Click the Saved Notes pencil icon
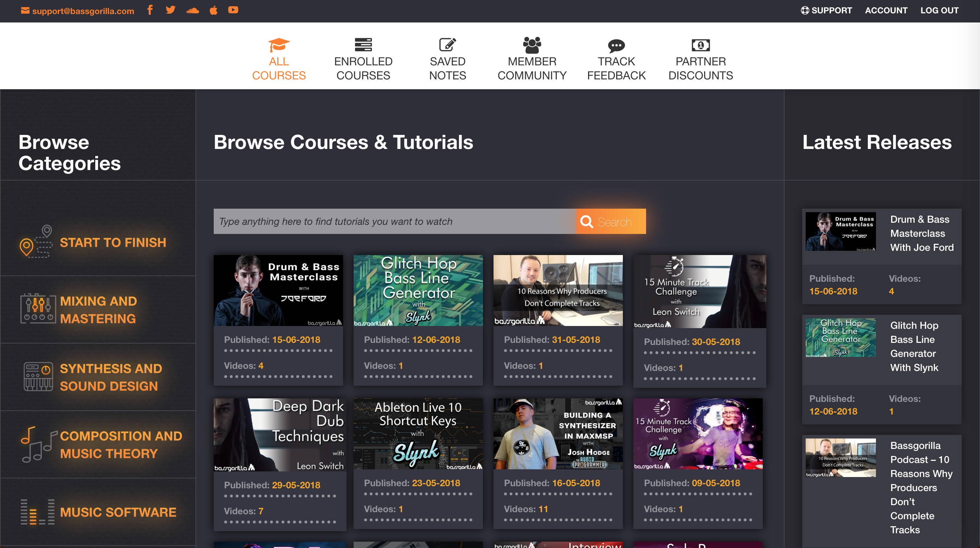Image resolution: width=980 pixels, height=548 pixels. pos(447,45)
